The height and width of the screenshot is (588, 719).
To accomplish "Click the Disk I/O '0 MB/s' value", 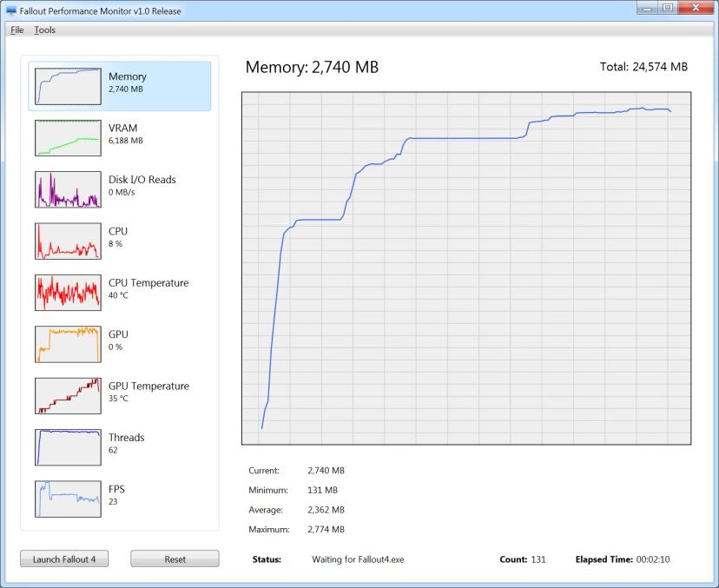I will coord(122,192).
